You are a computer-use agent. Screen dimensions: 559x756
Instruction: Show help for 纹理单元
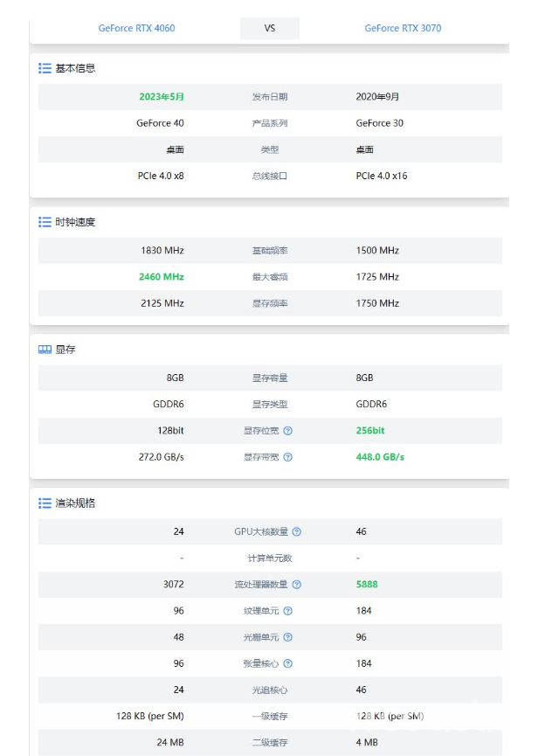click(x=287, y=611)
